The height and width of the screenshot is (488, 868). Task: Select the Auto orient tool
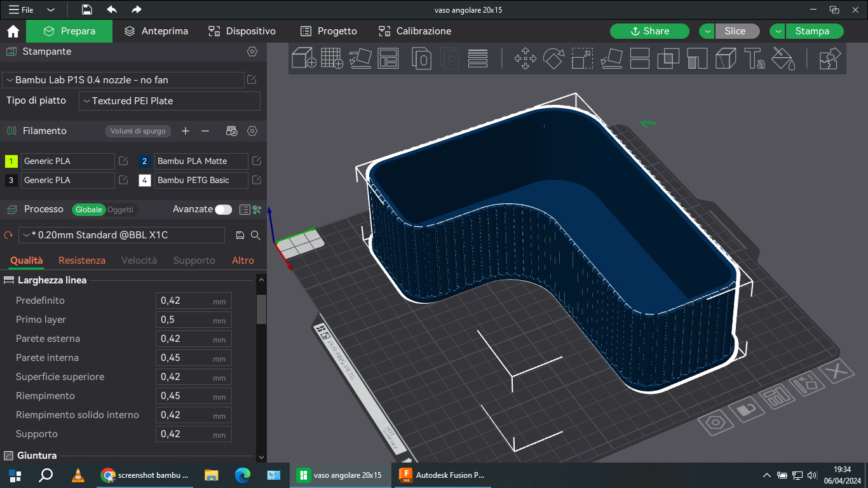tap(360, 58)
